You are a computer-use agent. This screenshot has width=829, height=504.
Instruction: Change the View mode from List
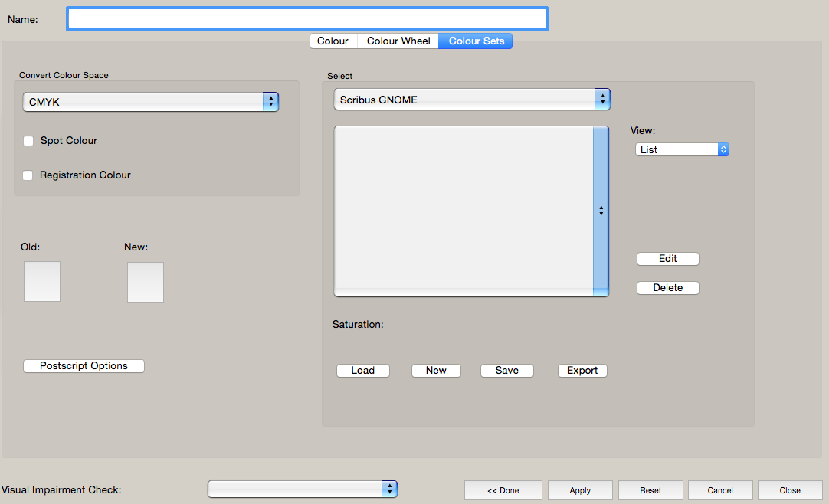(x=682, y=150)
